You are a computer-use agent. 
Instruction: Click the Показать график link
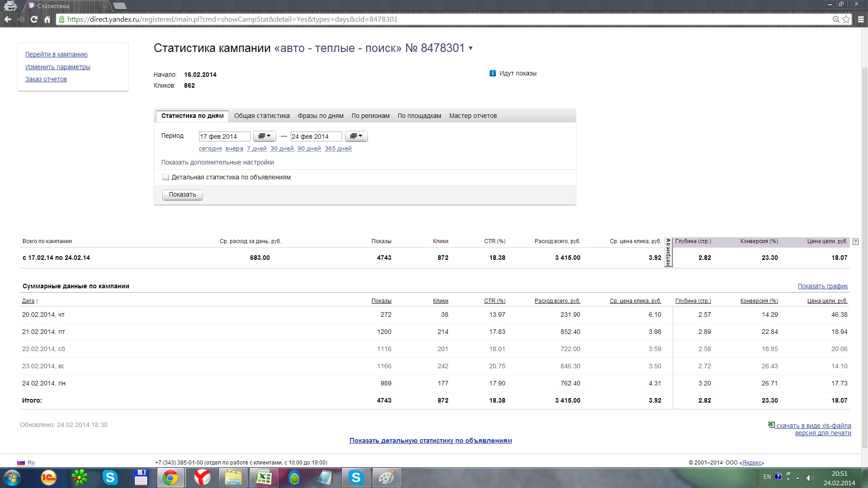click(x=822, y=286)
